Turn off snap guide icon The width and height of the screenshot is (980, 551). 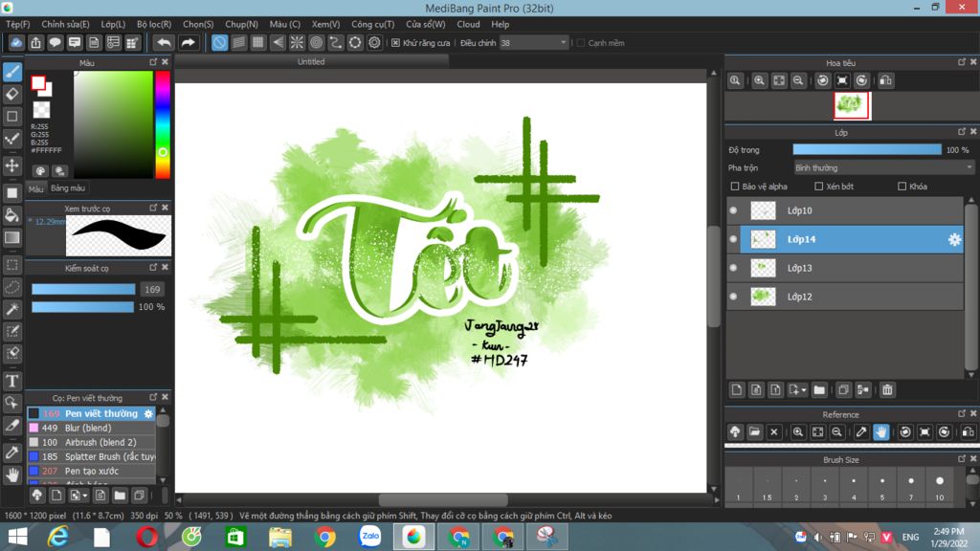coord(219,42)
